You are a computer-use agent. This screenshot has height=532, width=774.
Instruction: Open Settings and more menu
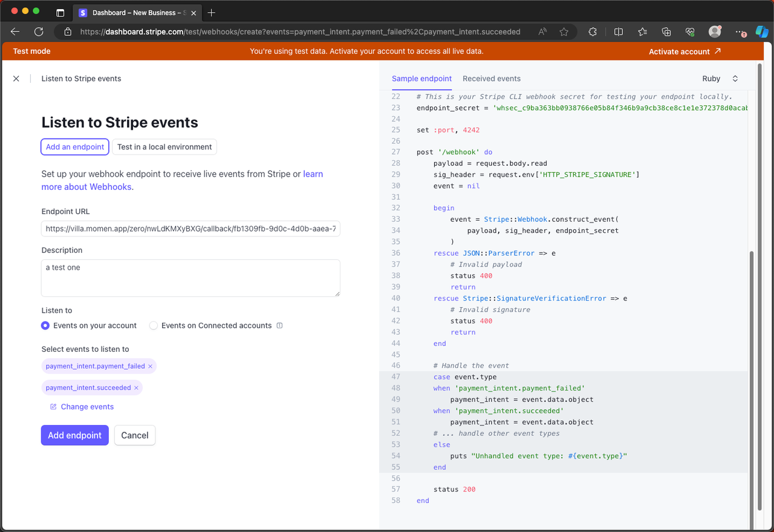pyautogui.click(x=740, y=32)
